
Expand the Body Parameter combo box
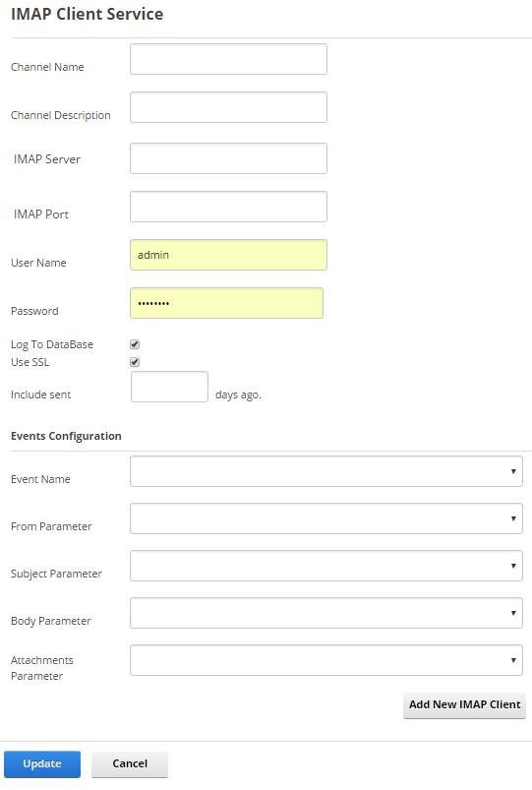coord(325,613)
